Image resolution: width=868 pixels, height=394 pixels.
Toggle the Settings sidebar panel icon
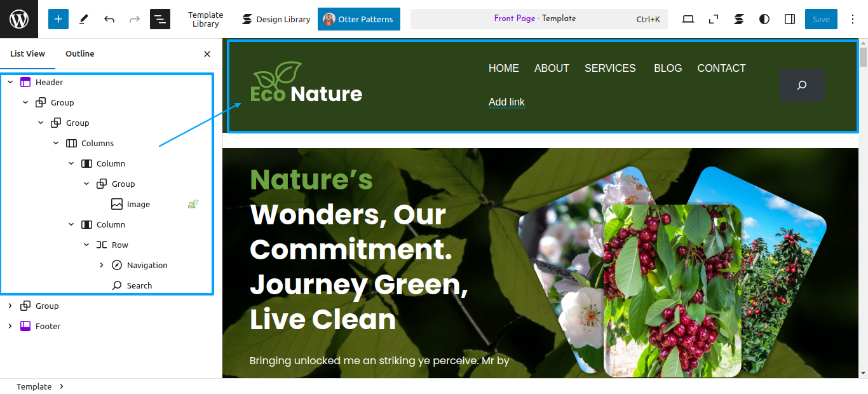tap(790, 19)
